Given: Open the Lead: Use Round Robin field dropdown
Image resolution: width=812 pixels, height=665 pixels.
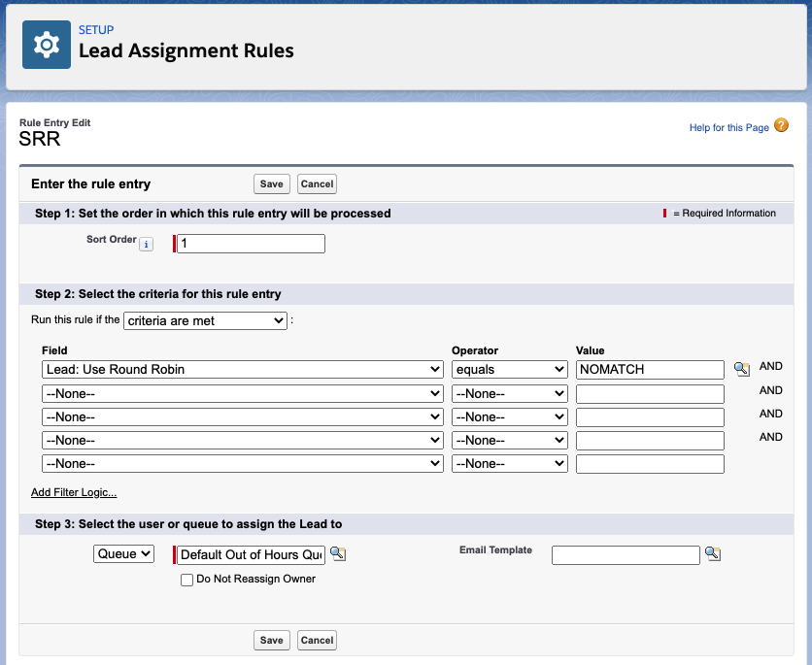Looking at the screenshot, I should 243,370.
